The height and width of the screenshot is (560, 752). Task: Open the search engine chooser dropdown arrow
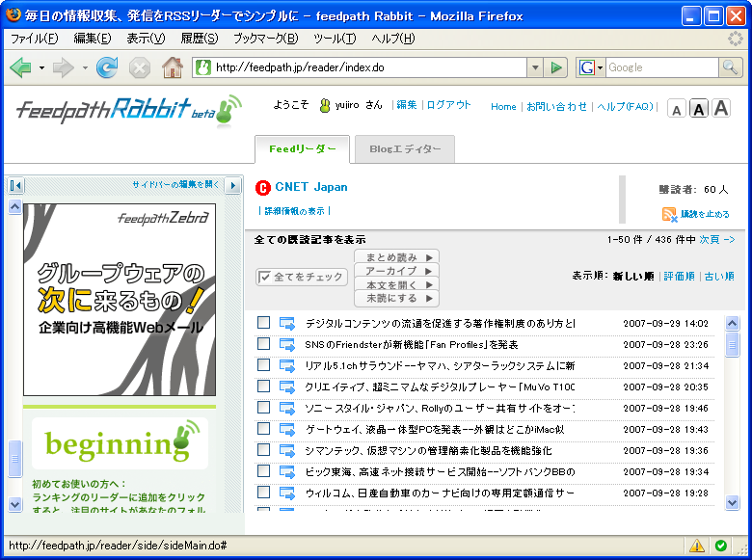click(600, 67)
